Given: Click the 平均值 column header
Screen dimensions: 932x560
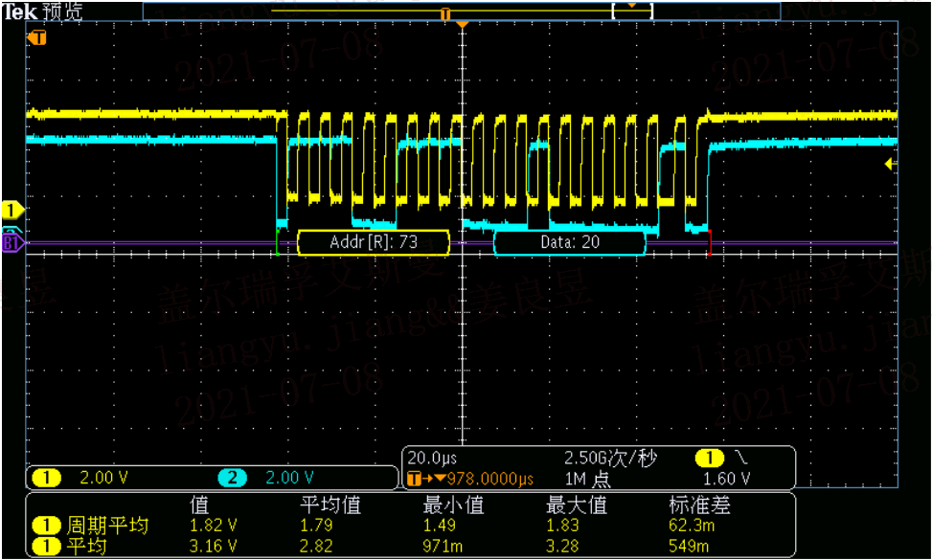Looking at the screenshot, I should coord(330,505).
